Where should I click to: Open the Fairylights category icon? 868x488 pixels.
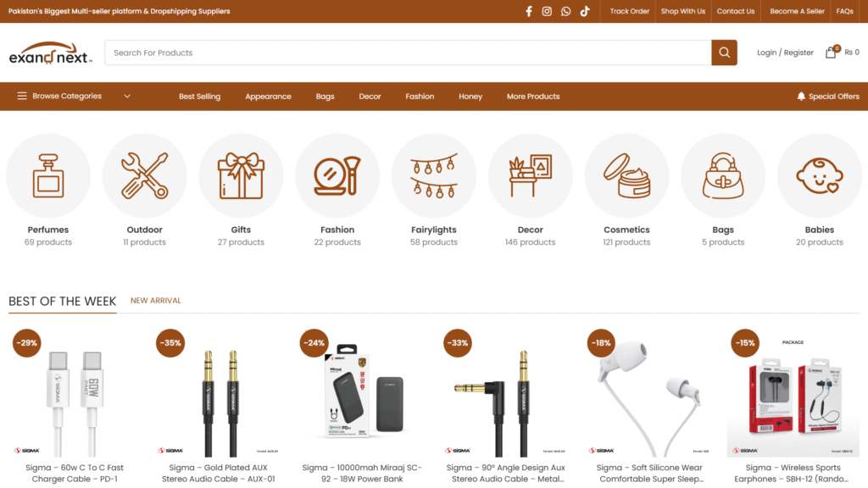pos(433,176)
